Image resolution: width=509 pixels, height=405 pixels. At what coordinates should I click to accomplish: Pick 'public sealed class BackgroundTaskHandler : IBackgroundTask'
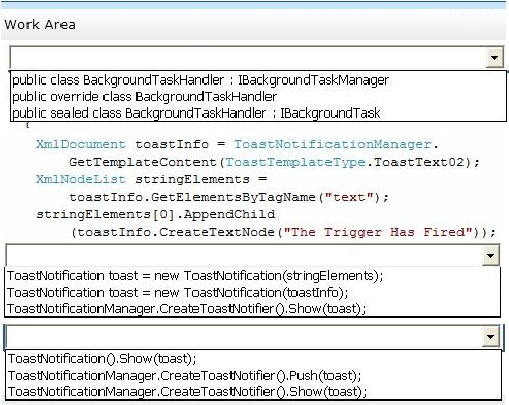[196, 113]
